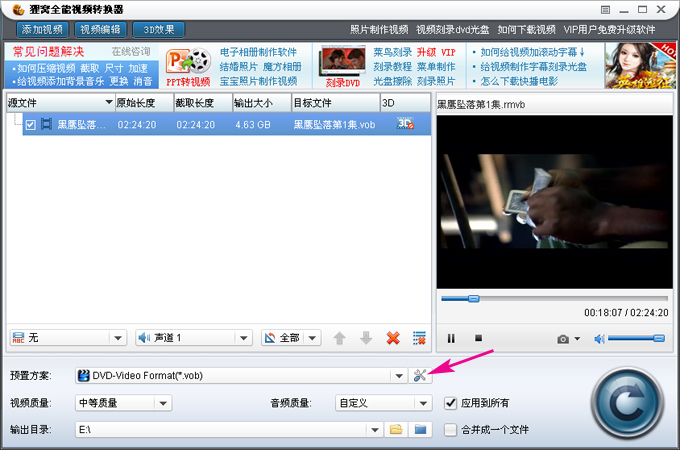Open 结婚照片 link
This screenshot has width=680, height=450.
click(x=239, y=67)
